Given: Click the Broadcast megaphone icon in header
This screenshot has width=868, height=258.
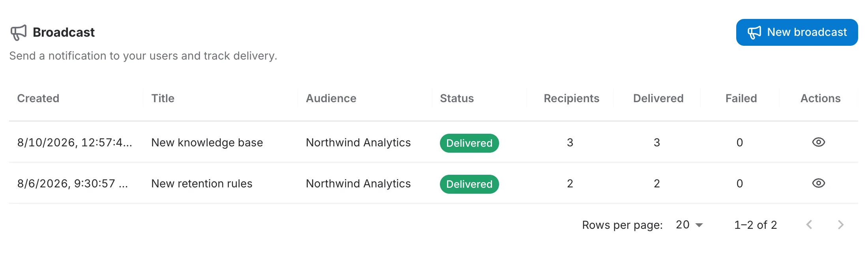Looking at the screenshot, I should 19,32.
